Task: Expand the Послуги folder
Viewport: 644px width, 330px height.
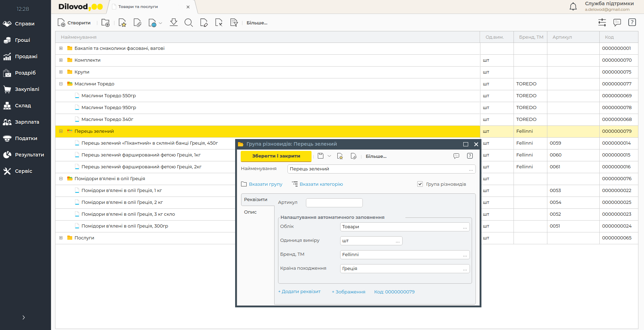Action: pyautogui.click(x=61, y=238)
